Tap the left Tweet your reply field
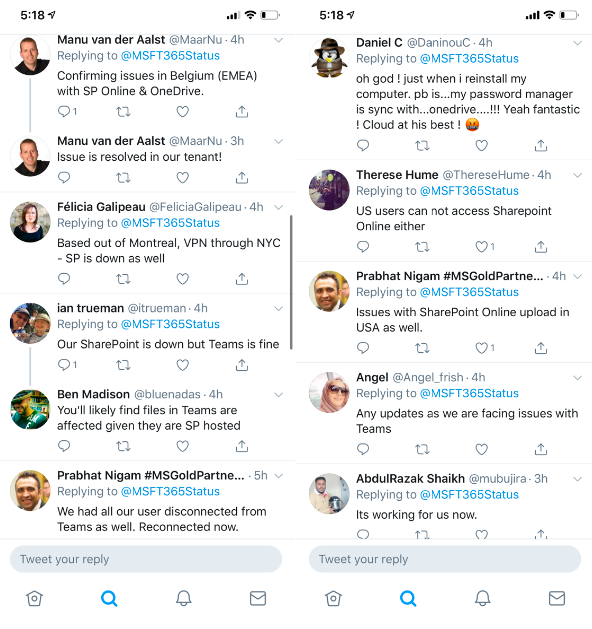Image resolution: width=592 pixels, height=629 pixels. pos(146,559)
